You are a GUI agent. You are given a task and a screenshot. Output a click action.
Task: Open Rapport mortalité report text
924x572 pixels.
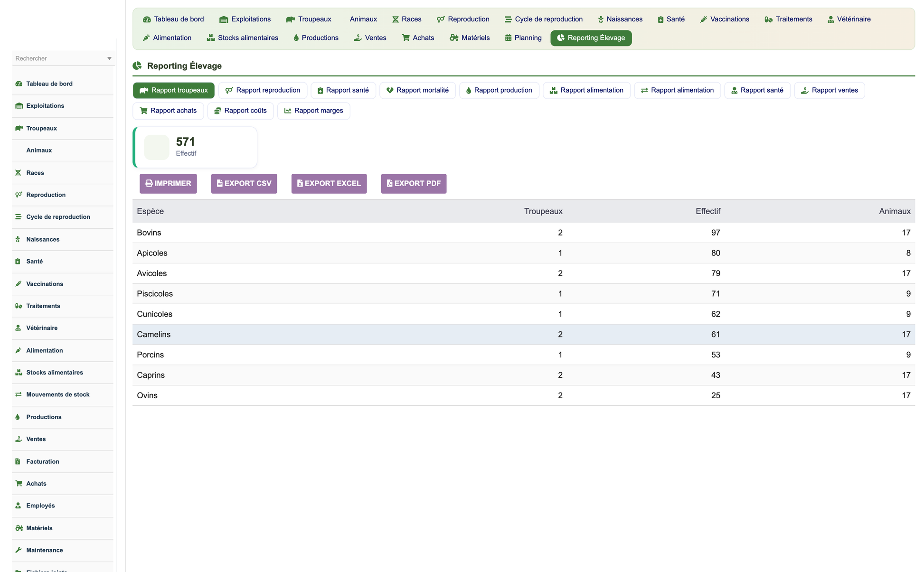(423, 90)
